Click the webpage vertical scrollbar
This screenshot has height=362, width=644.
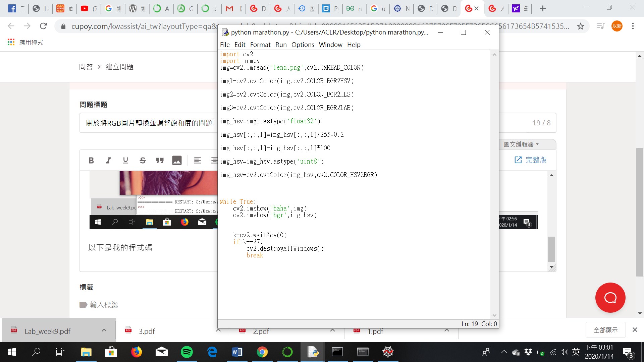click(640, 212)
